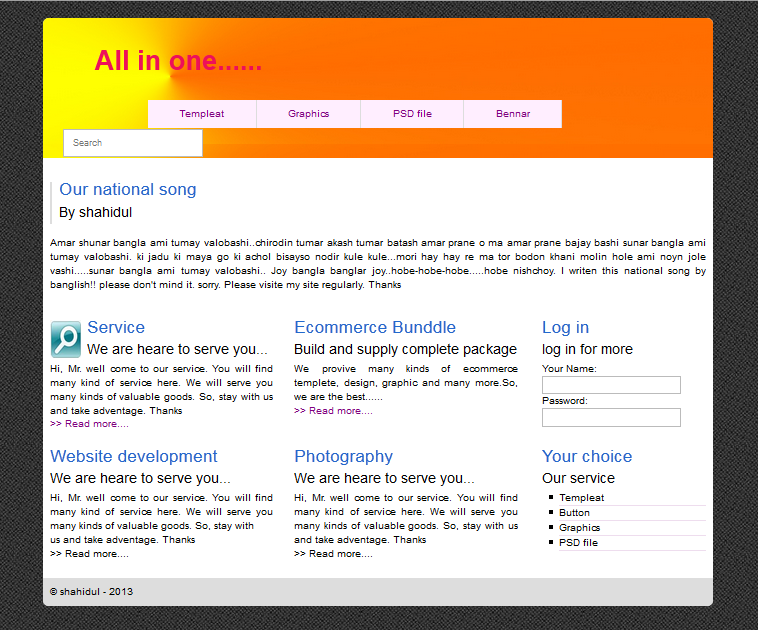The width and height of the screenshot is (758, 630).
Task: Open Read more under Service section
Action: 89,424
